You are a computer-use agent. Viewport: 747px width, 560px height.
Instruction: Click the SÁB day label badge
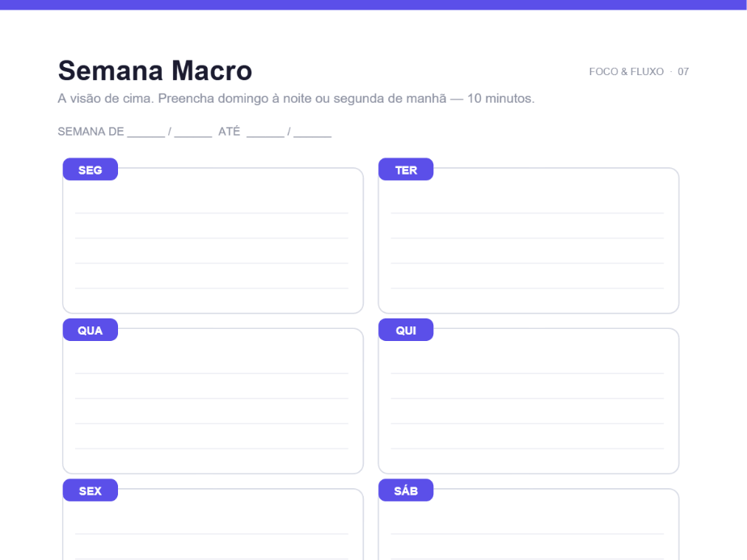(x=406, y=491)
